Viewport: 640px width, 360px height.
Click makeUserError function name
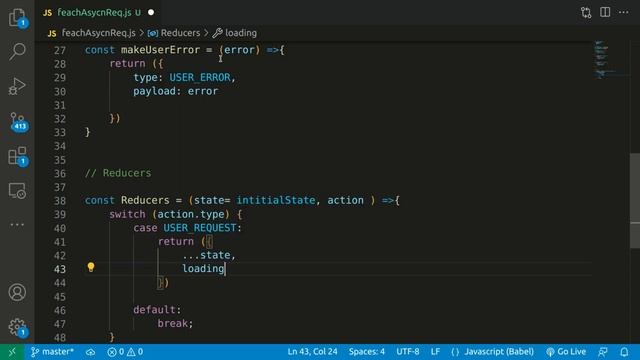click(160, 50)
